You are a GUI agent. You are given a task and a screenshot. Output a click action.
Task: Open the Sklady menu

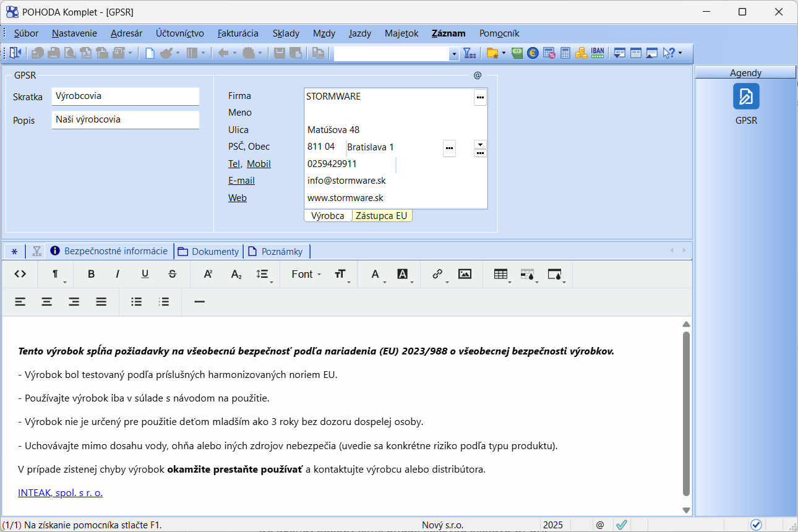pos(286,33)
